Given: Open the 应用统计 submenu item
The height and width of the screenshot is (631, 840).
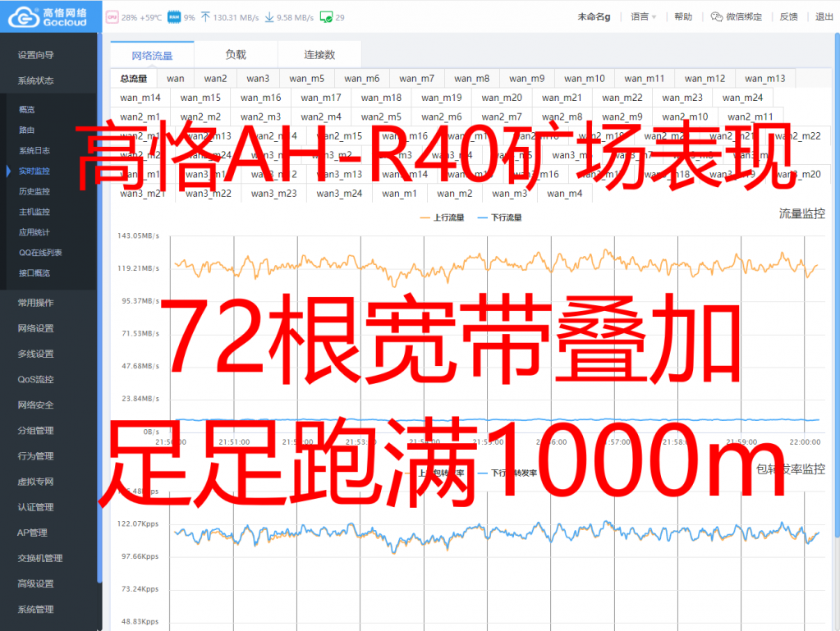Looking at the screenshot, I should coord(34,232).
